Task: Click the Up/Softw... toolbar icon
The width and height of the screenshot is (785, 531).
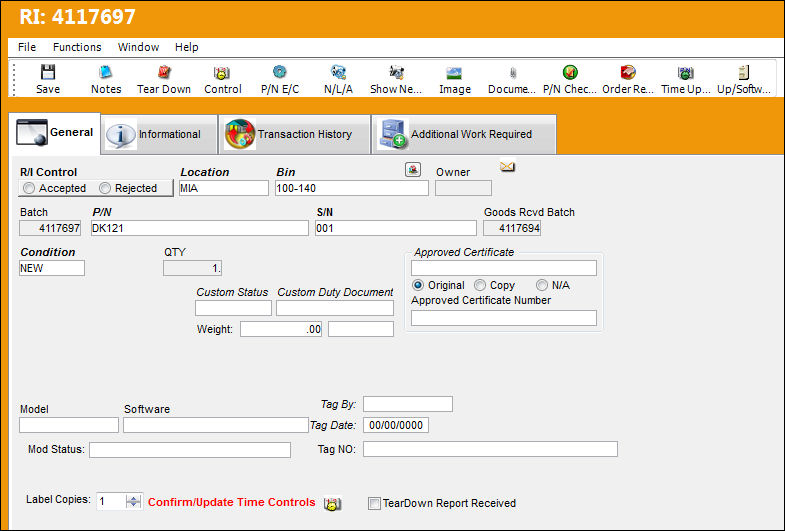Action: coord(744,73)
